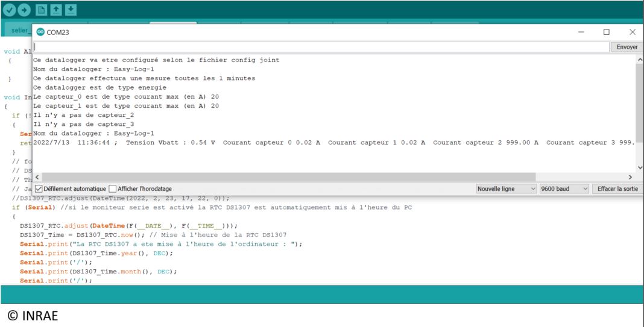Switch to the setier_ sketch tab

pyautogui.click(x=16, y=29)
